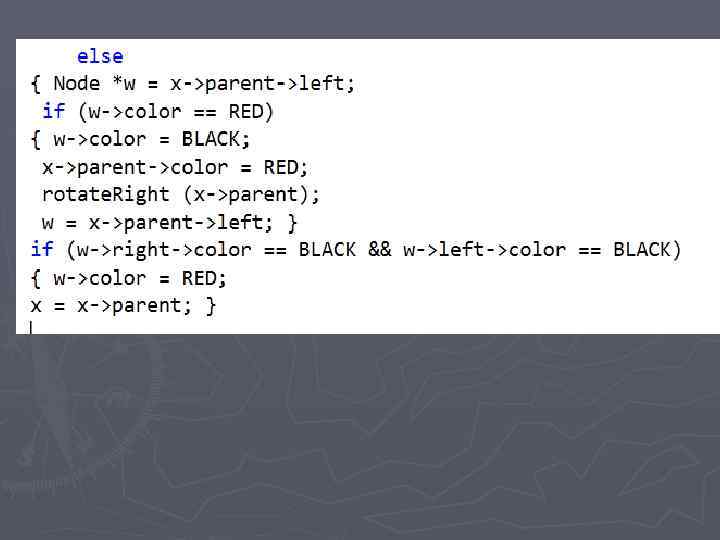The image size is (720, 540).
Task: Click the last 'BLACK)' in the long condition
Action: [x=647, y=249]
